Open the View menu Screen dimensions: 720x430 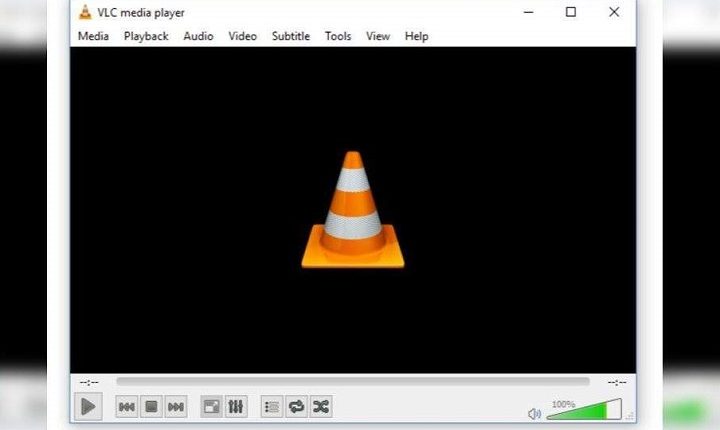pyautogui.click(x=378, y=36)
